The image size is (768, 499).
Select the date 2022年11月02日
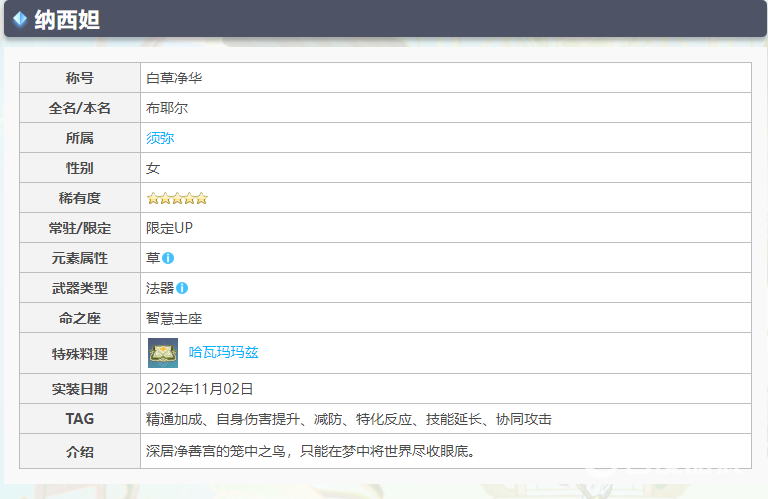199,389
